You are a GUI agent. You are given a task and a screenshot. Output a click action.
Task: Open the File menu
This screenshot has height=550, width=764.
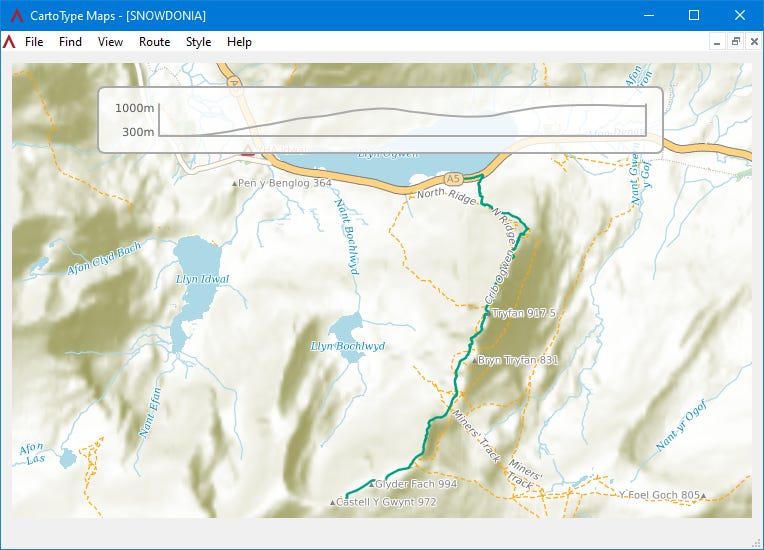point(34,42)
